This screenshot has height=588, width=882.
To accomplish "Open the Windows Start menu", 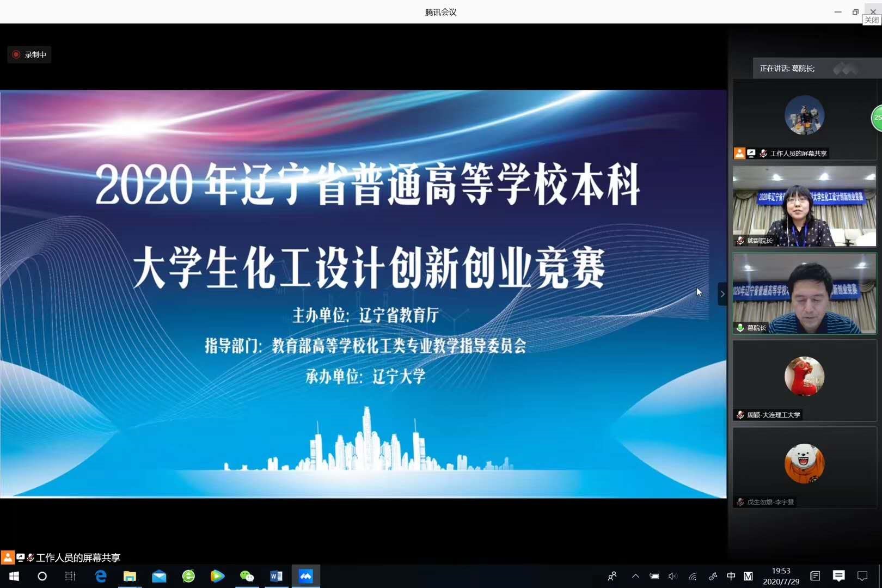I will point(14,576).
